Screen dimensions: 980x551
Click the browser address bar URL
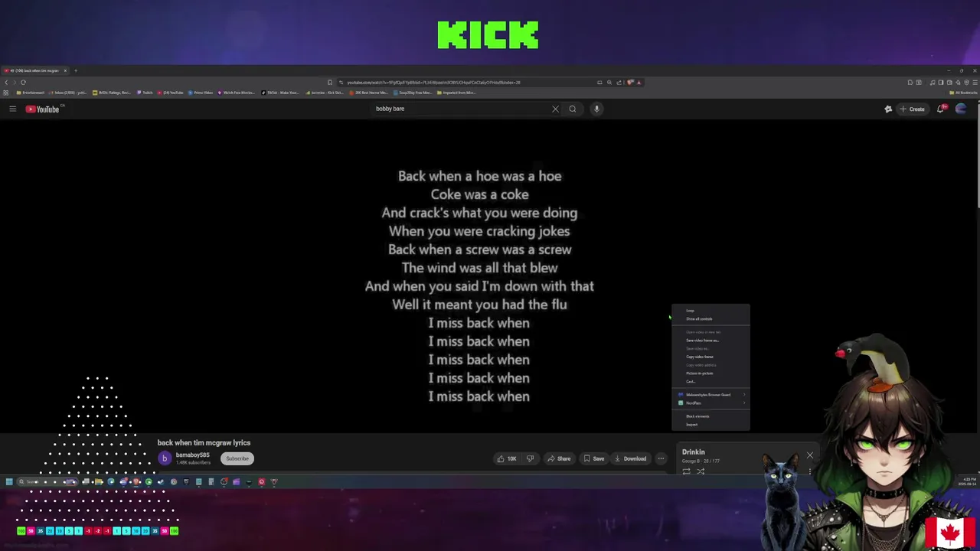coord(433,83)
